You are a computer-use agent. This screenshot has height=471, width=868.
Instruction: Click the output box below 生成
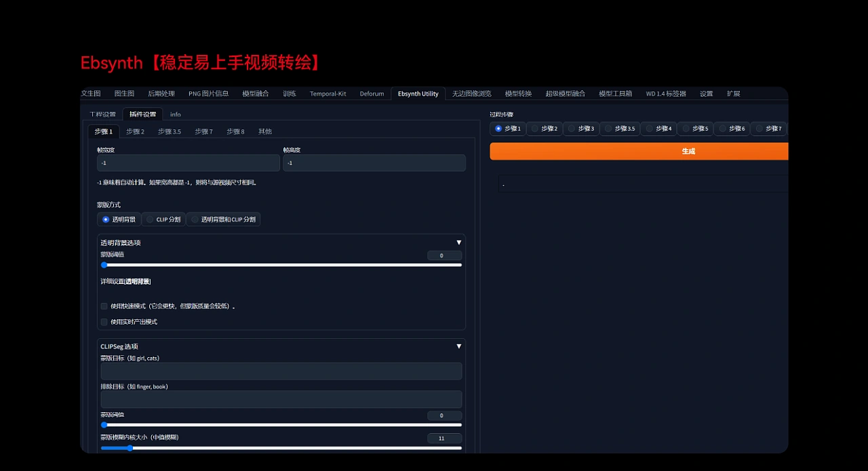[x=643, y=184]
